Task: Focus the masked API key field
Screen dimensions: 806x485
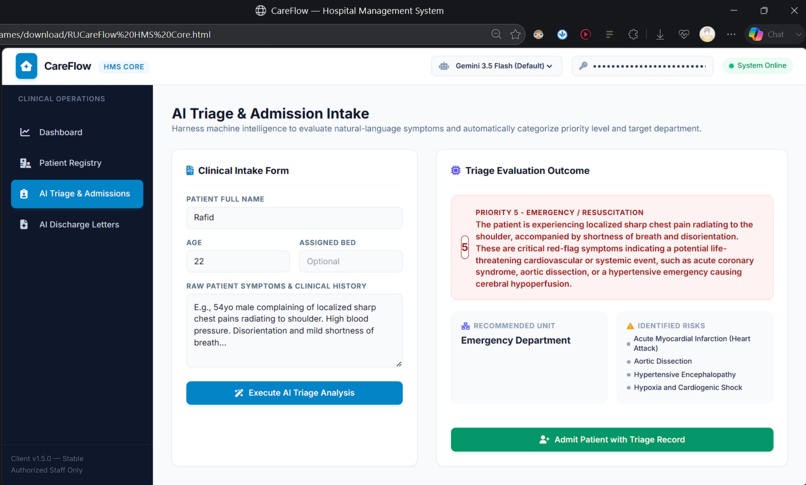Action: point(643,66)
